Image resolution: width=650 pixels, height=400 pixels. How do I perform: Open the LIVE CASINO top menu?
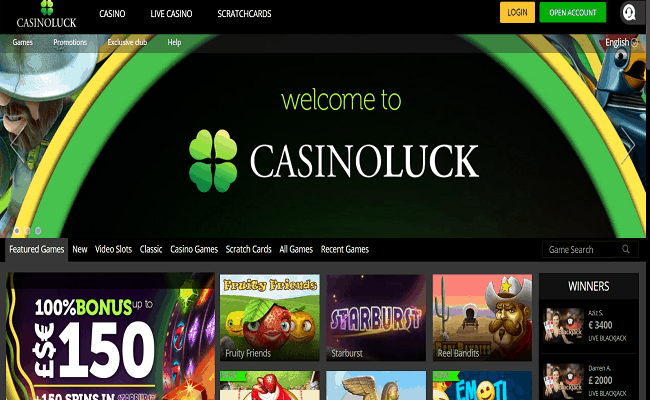(171, 14)
